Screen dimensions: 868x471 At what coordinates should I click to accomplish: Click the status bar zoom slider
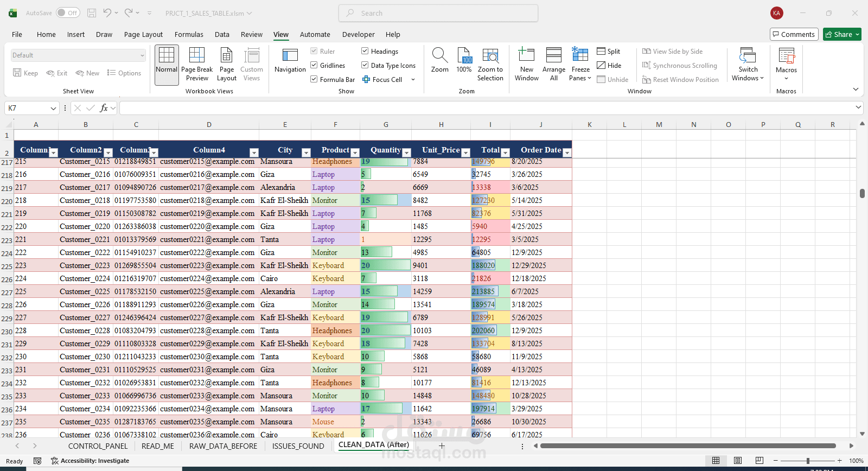pyautogui.click(x=807, y=461)
